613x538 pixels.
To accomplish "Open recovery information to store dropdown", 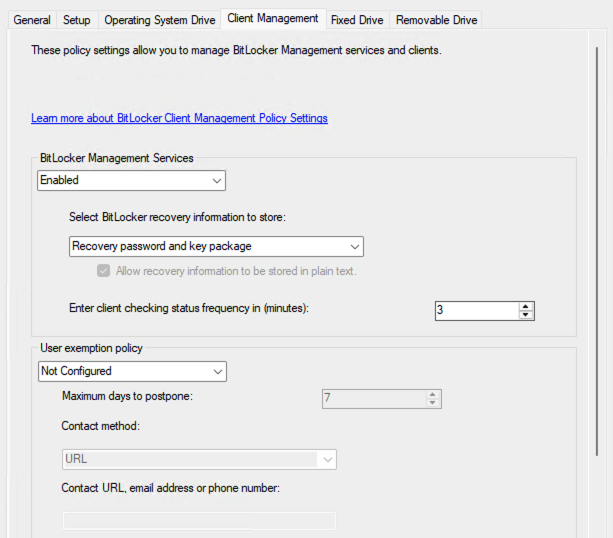I will click(x=216, y=246).
